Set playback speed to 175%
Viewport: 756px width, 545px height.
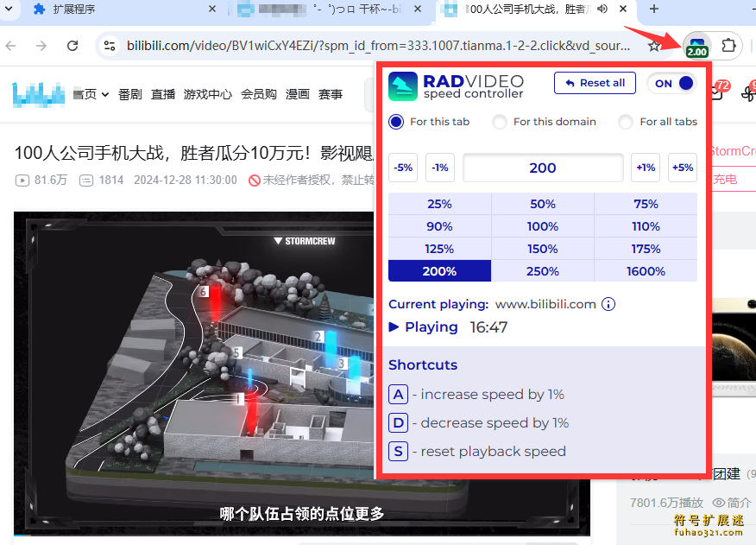[646, 249]
